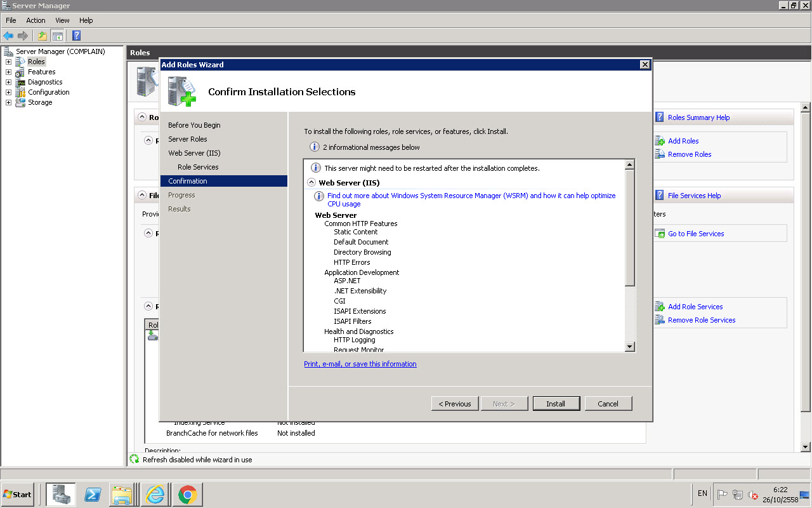Select the Confirmation wizard step
812x508 pixels.
[x=223, y=181]
